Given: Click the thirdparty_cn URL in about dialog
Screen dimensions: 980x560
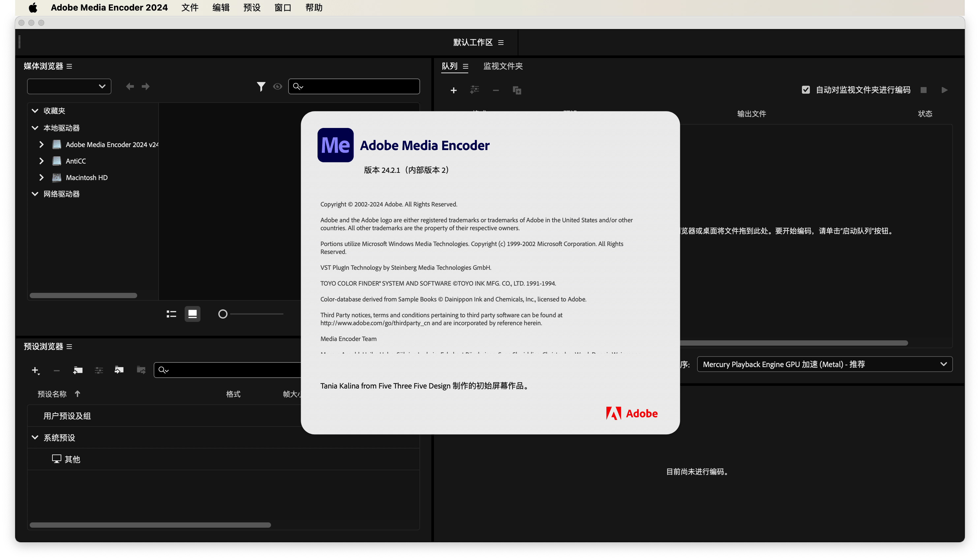Looking at the screenshot, I should (x=375, y=323).
